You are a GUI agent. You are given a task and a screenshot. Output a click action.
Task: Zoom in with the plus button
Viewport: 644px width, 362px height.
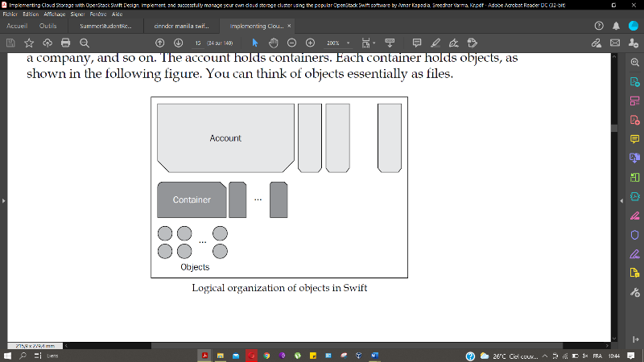pos(310,42)
